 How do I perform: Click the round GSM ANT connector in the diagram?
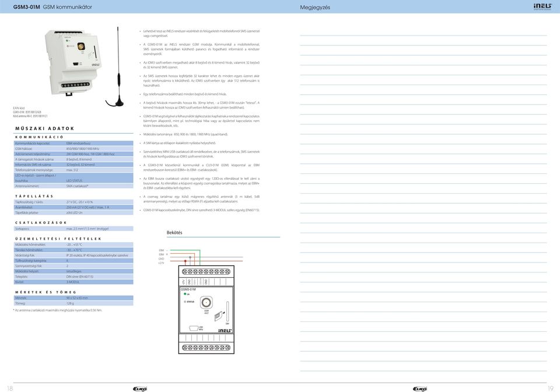click(x=206, y=303)
